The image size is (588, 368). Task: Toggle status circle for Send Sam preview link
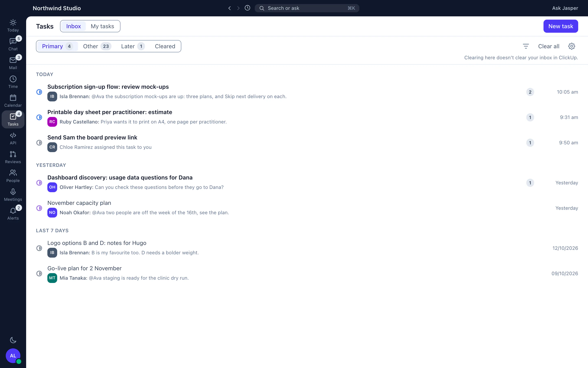(x=39, y=143)
